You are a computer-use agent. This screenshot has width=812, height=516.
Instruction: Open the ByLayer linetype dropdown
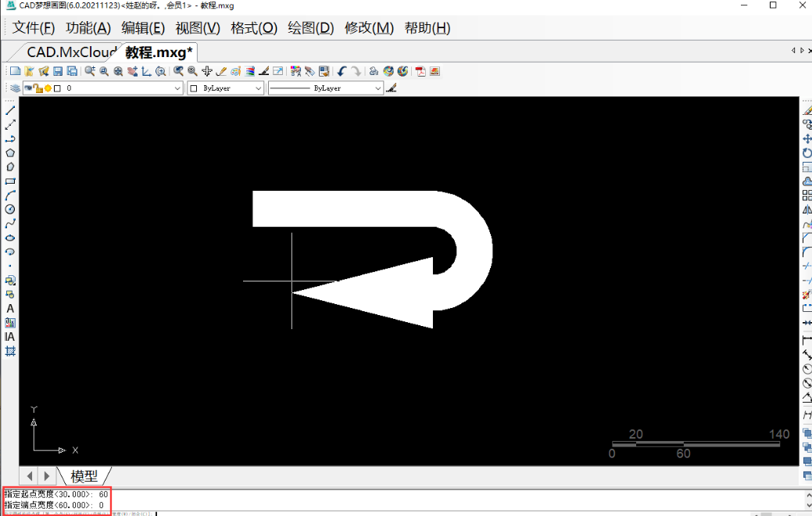click(x=378, y=88)
